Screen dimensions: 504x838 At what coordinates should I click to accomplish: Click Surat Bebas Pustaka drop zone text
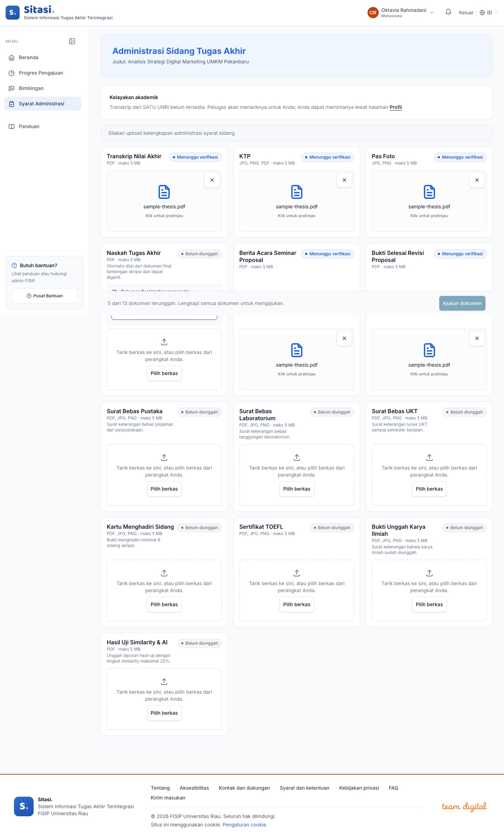coord(164,471)
